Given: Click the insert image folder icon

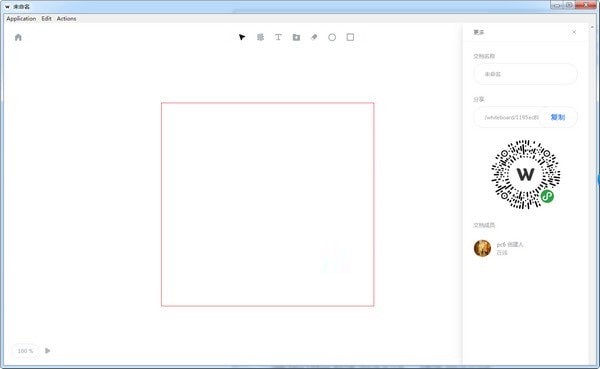Looking at the screenshot, I should (x=296, y=37).
